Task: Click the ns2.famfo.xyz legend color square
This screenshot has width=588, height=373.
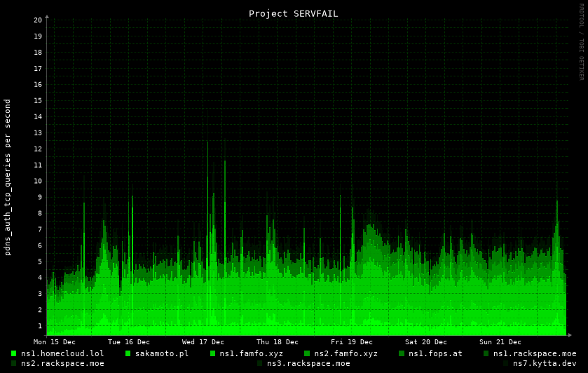Action: pos(307,353)
